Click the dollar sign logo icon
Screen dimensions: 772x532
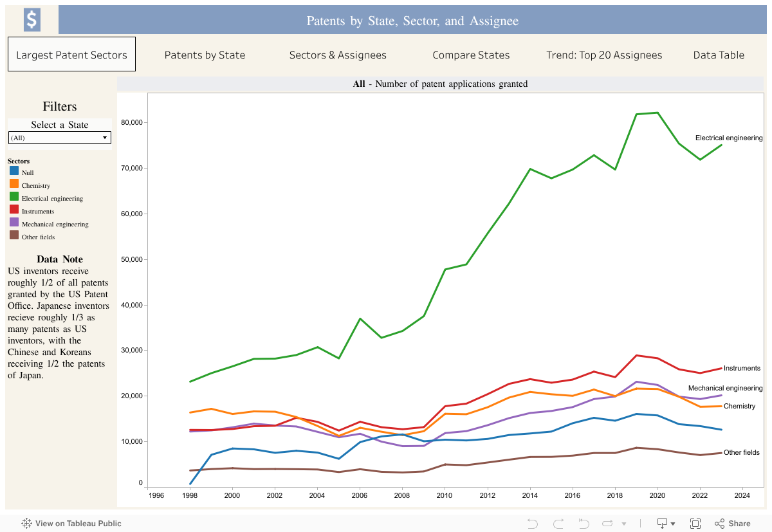tap(32, 20)
